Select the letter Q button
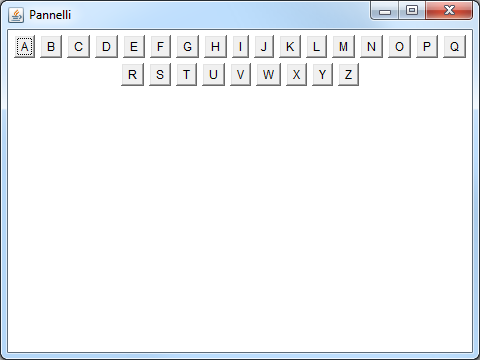 [454, 46]
